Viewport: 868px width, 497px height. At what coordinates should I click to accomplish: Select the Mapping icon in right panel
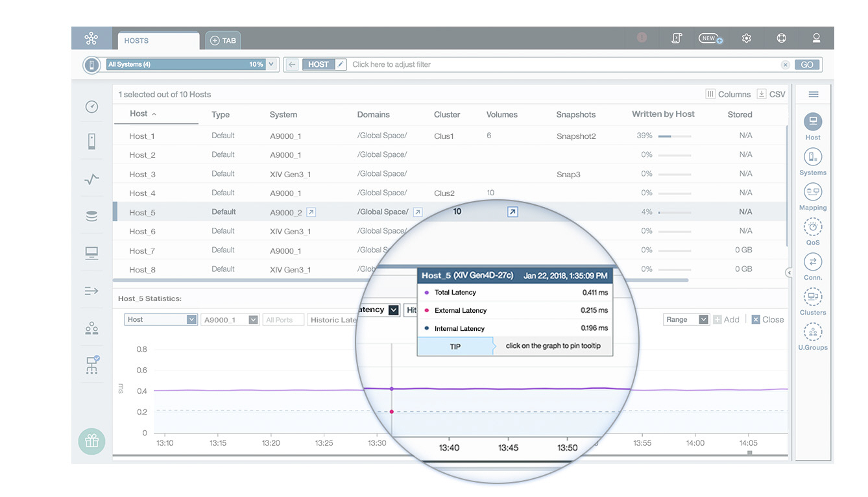coord(813,192)
